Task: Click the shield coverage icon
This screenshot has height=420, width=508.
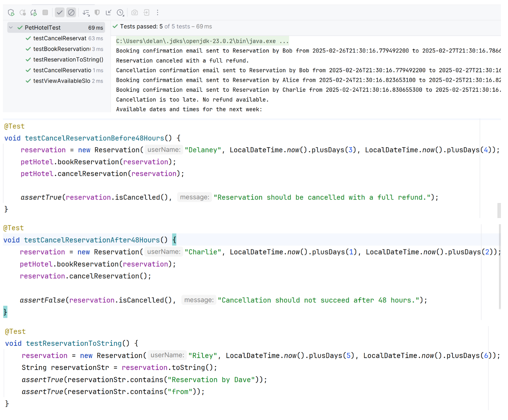Action: coord(97,13)
